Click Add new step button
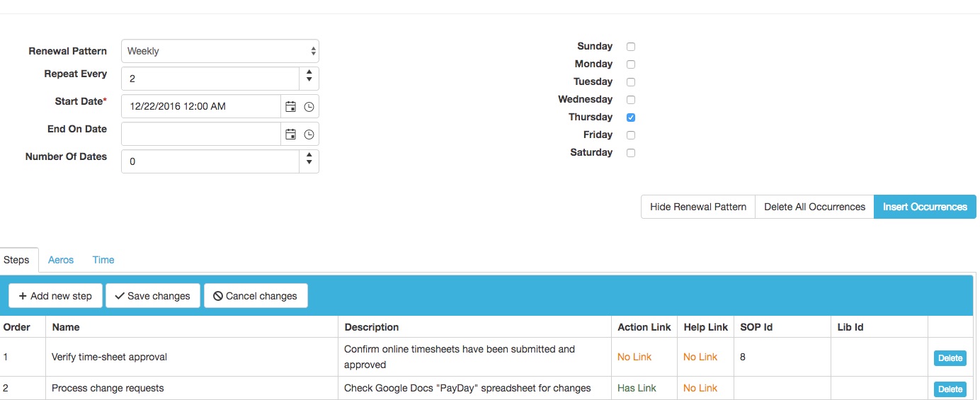 [x=55, y=296]
